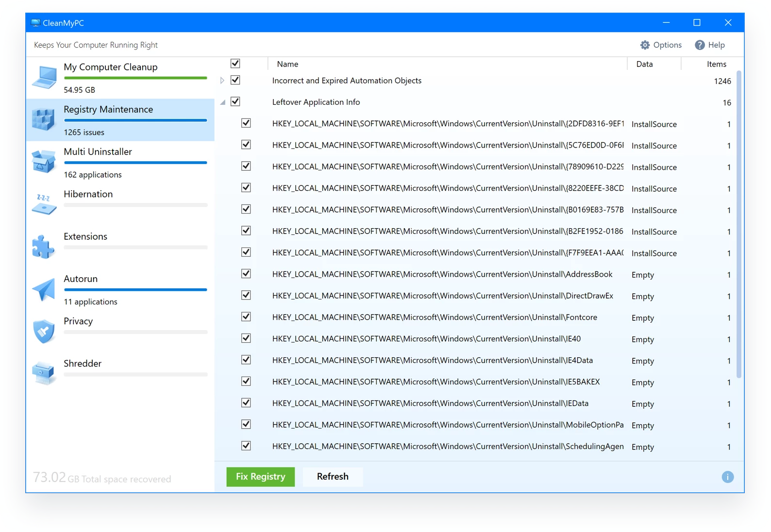Click the Privacy shield icon

pos(44,332)
